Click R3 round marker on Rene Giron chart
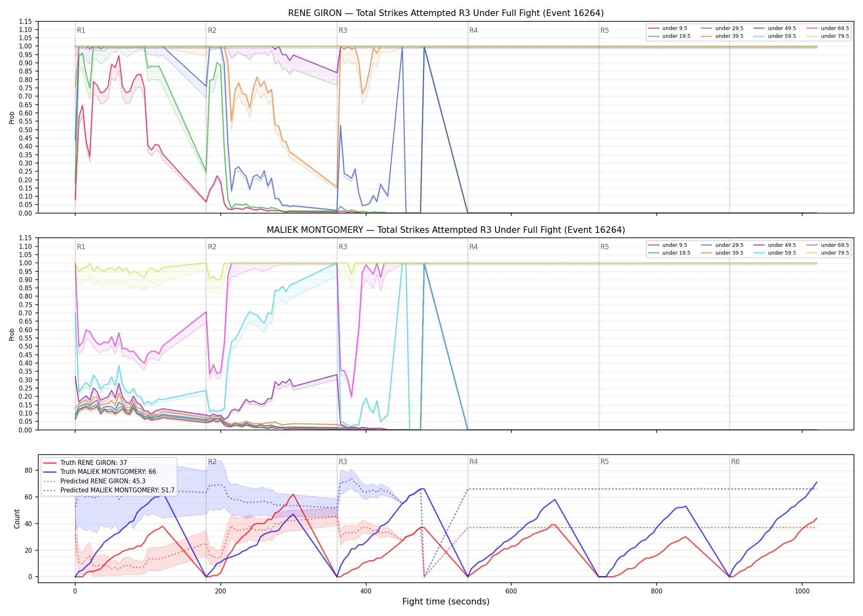Image resolution: width=863 pixels, height=616 pixels. [343, 30]
